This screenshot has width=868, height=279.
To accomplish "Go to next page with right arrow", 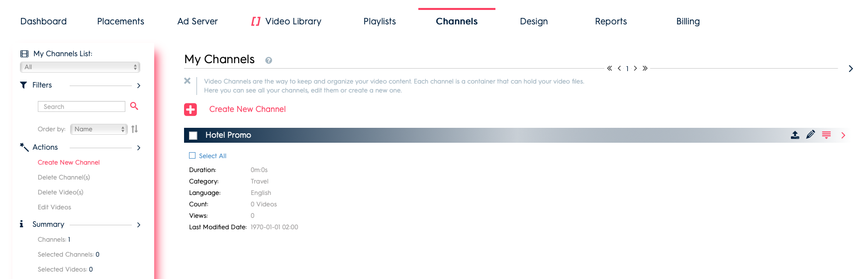I will pos(635,69).
